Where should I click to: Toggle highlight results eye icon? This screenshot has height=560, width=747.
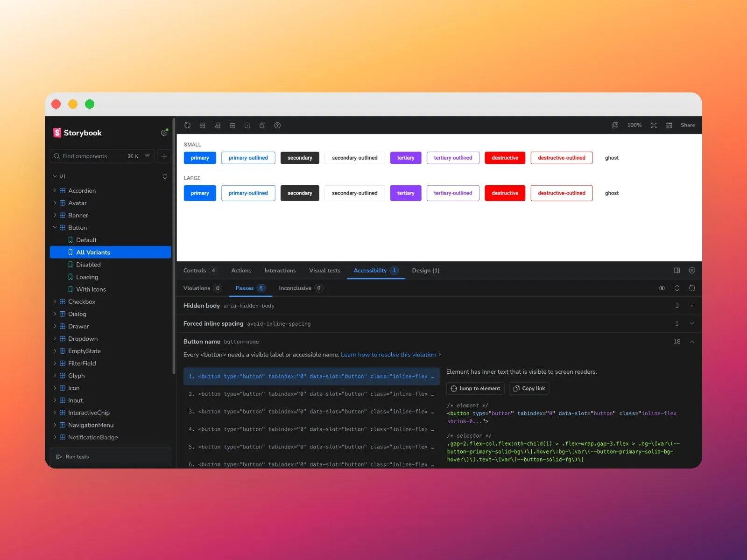click(662, 288)
